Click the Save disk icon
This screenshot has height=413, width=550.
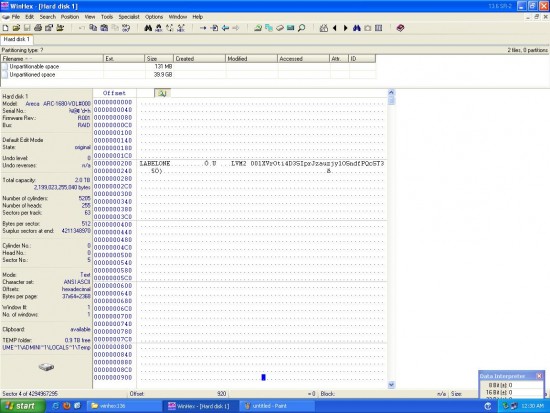pos(27,28)
